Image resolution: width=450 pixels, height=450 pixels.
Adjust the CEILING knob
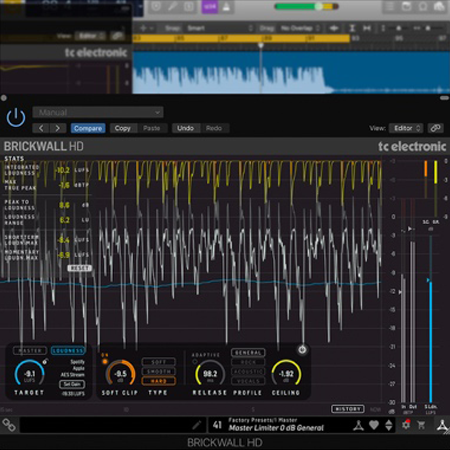click(286, 374)
